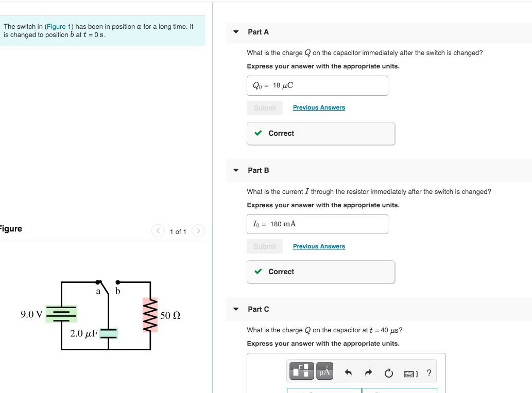
Task: Undo with the back arrow icon
Action: [348, 372]
